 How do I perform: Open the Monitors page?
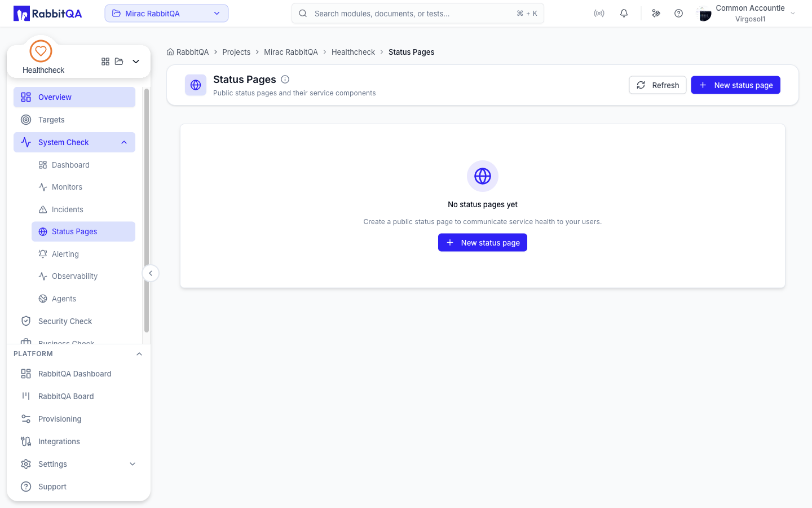tap(83, 187)
